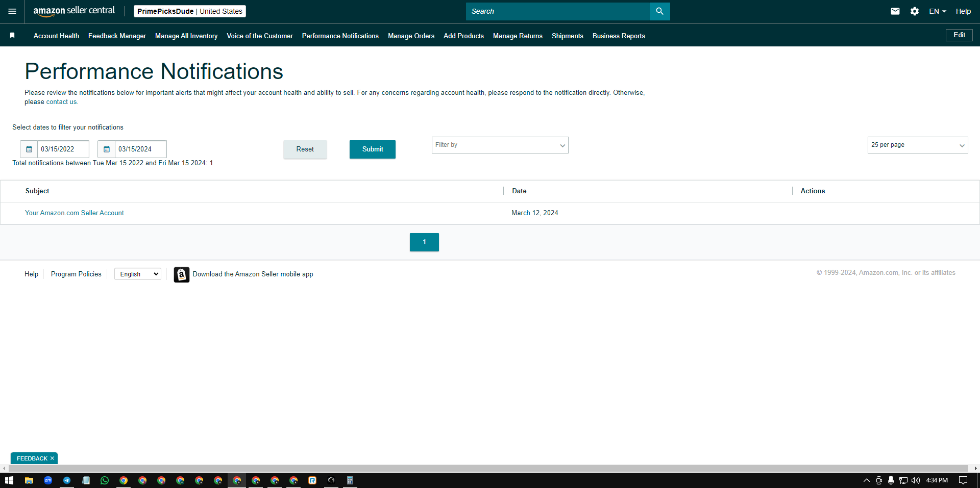Screen dimensions: 980x488
Task: Click the bookmark flag icon
Action: (12, 35)
